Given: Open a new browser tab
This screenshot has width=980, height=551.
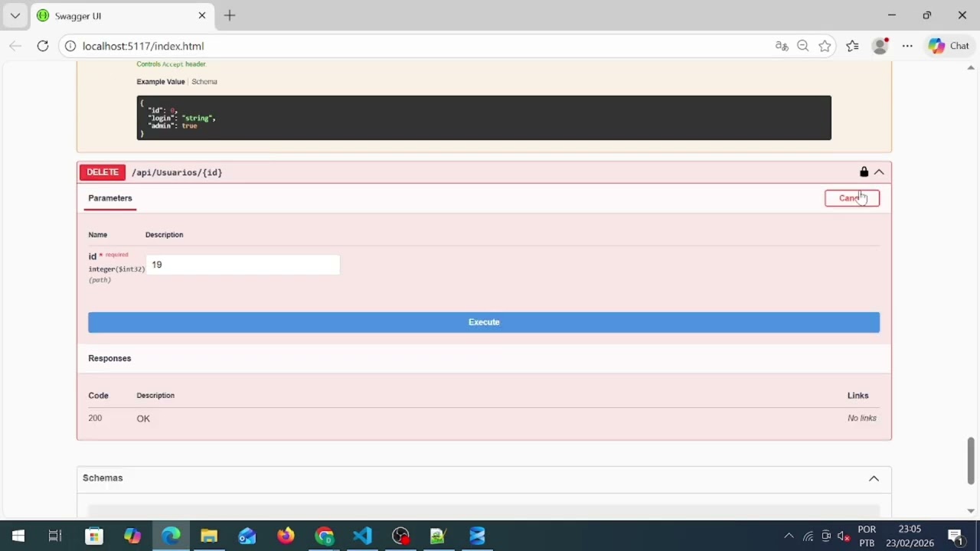Looking at the screenshot, I should 230,15.
